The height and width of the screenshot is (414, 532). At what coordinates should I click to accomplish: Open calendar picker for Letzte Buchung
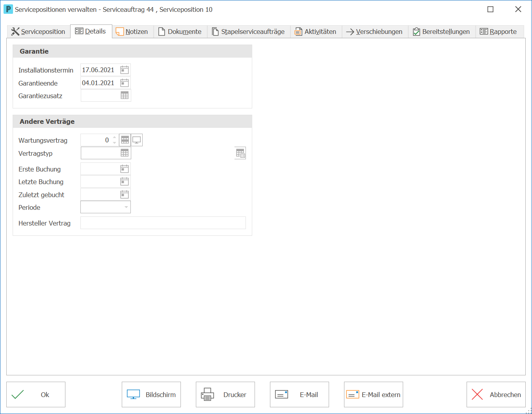125,181
